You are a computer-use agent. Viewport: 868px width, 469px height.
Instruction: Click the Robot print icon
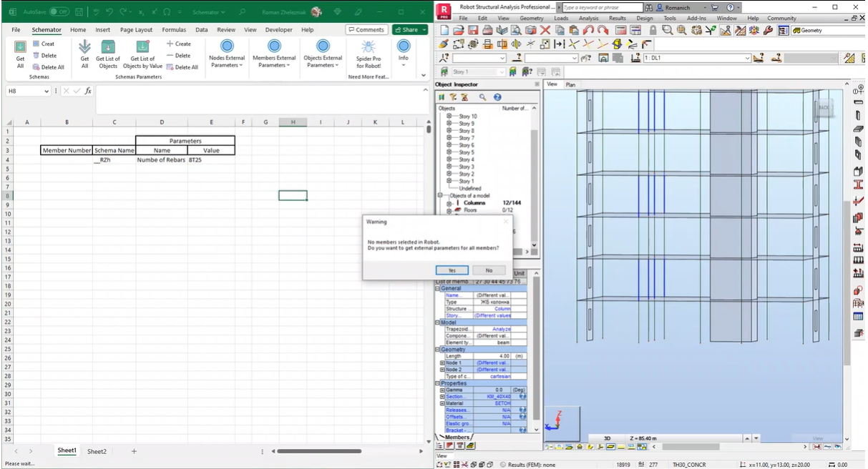[487, 30]
